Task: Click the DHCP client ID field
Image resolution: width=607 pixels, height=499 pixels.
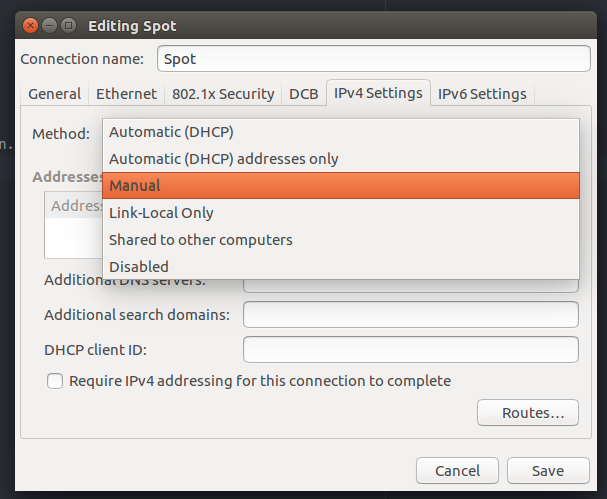Action: tap(411, 350)
